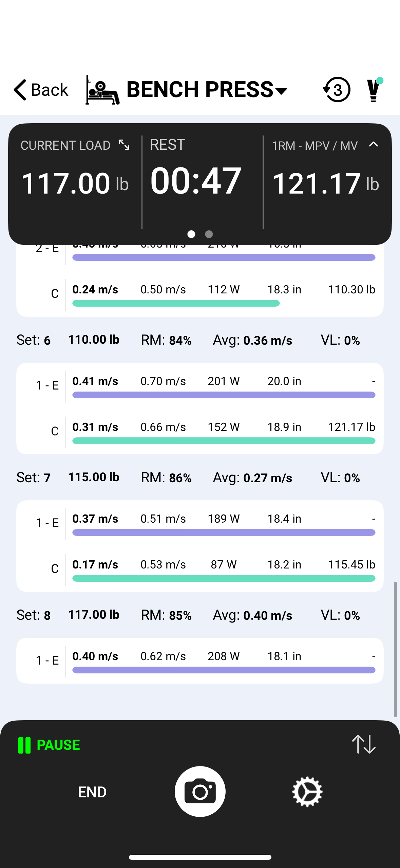Tap the REST timer 00:47
This screenshot has height=868, width=400.
[196, 181]
